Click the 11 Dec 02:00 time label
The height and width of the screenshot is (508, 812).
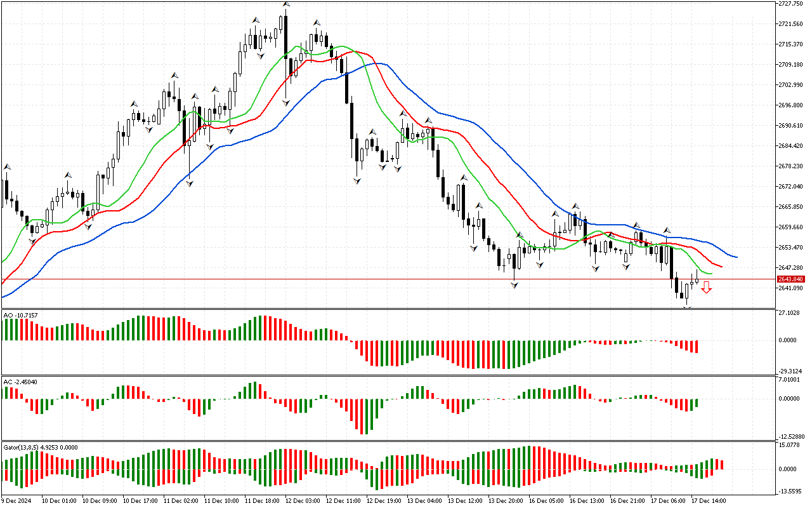[181, 500]
